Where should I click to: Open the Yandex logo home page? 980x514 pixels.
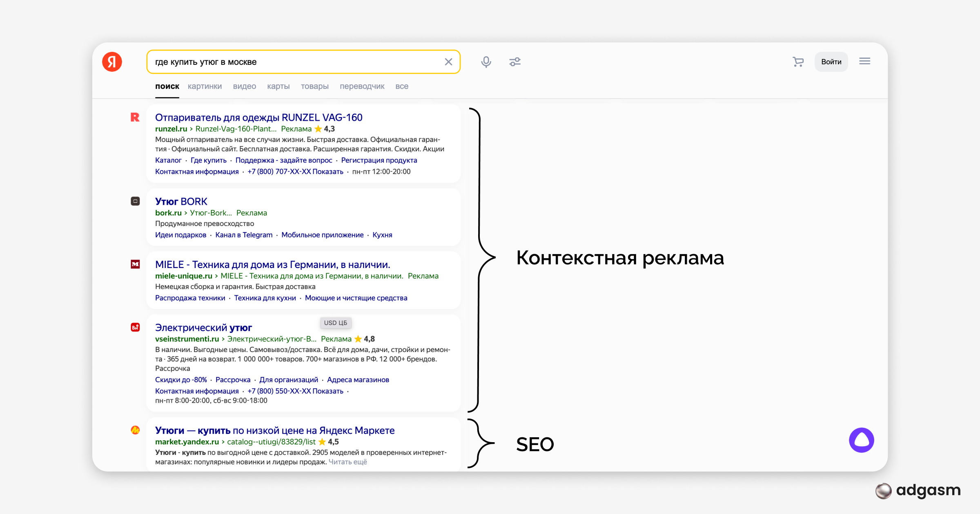tap(112, 62)
